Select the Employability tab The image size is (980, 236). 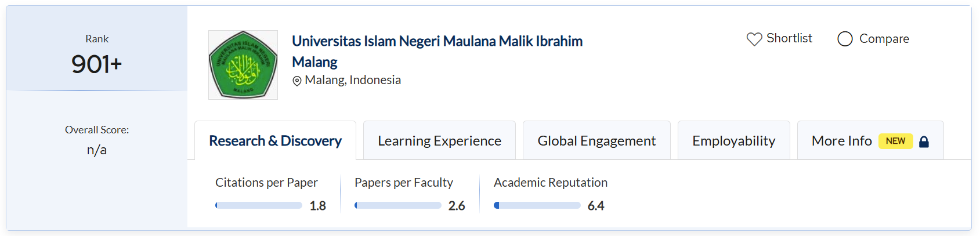(x=734, y=140)
